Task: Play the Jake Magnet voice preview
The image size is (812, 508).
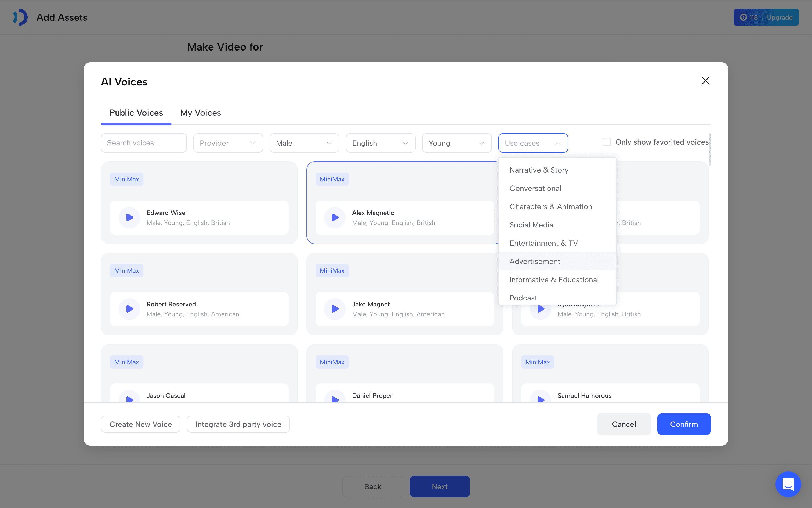Action: click(x=335, y=309)
